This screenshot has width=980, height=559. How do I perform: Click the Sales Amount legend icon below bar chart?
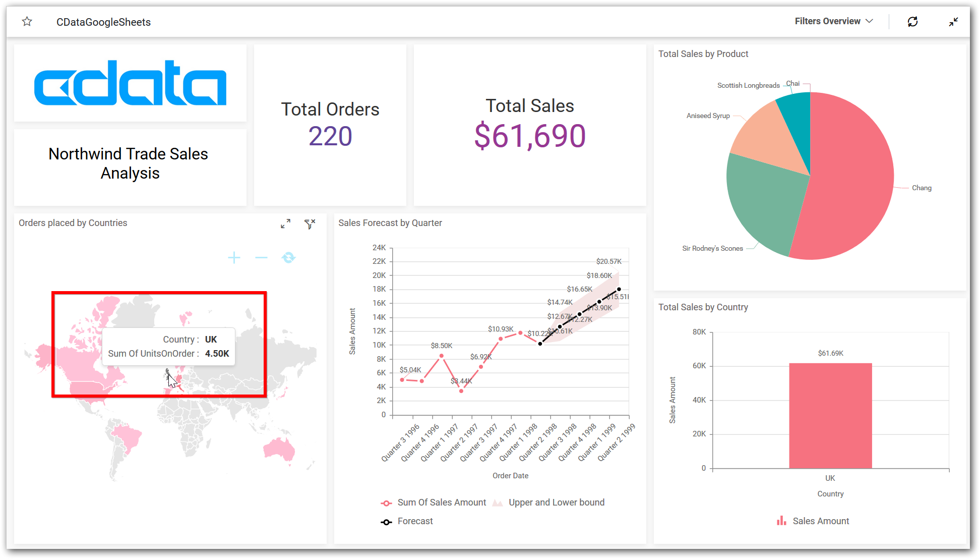click(782, 521)
